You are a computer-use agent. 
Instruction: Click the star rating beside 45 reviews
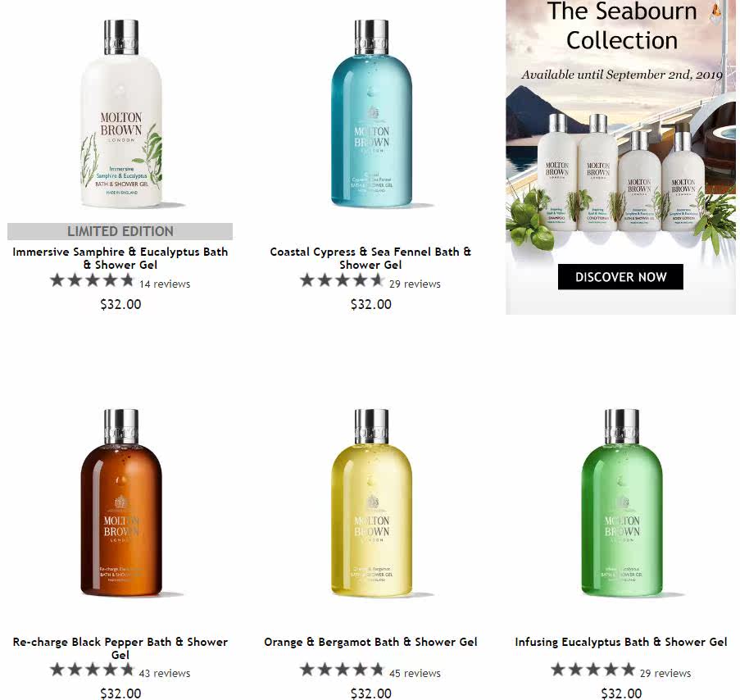pos(343,670)
